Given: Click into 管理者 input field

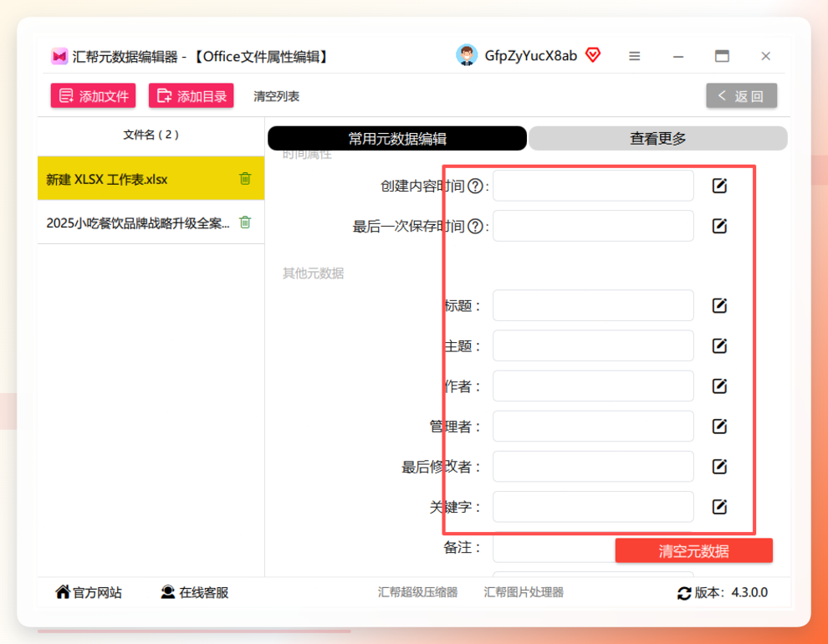Looking at the screenshot, I should pos(593,426).
